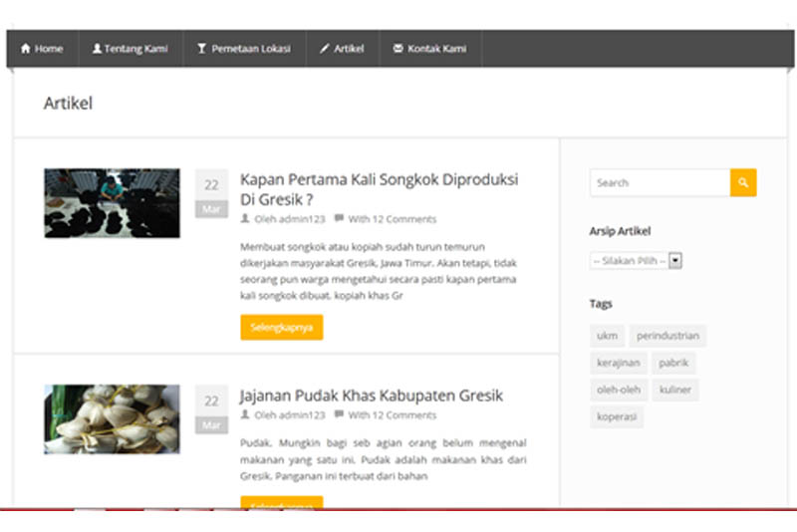Open Jajanan Pudak Khas Kabupaten Gresik article

coord(371,396)
